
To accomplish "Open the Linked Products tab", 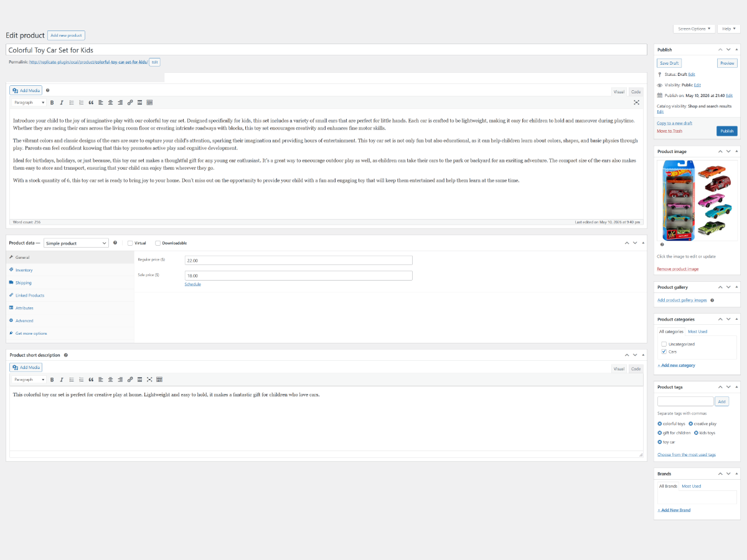I will click(x=70, y=296).
